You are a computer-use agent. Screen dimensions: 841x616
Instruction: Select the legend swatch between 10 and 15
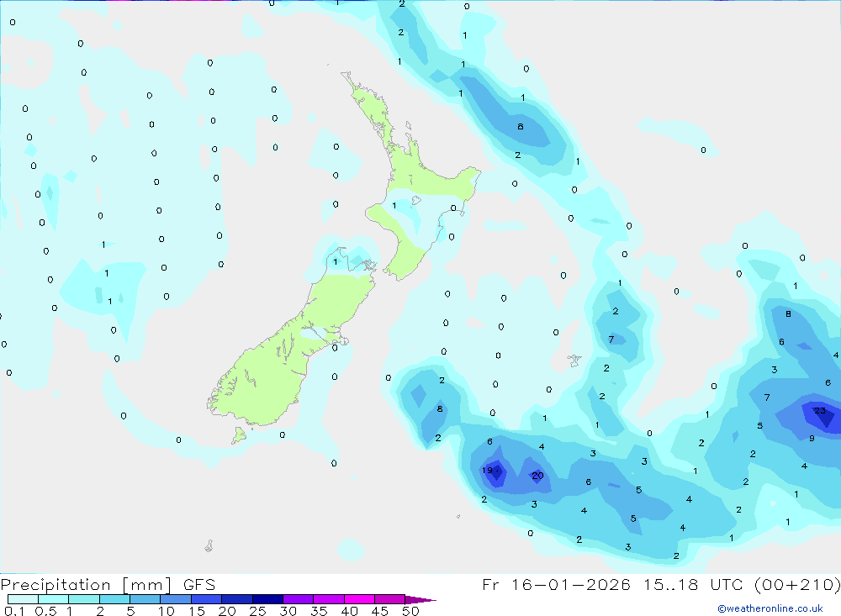tap(176, 599)
